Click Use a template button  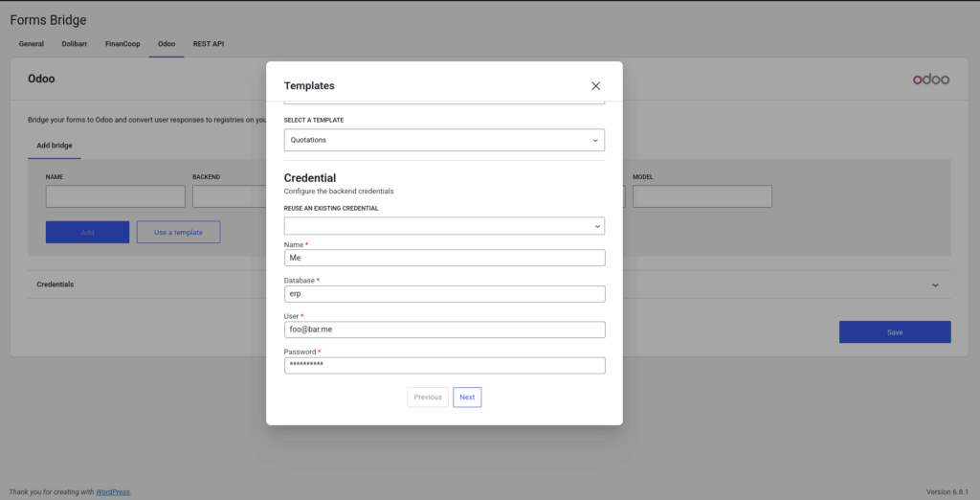pyautogui.click(x=179, y=232)
